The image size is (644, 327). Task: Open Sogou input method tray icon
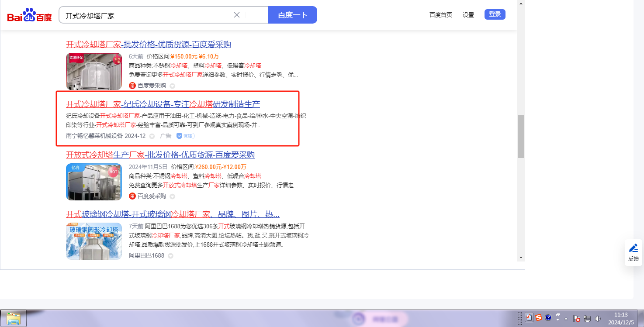point(539,318)
